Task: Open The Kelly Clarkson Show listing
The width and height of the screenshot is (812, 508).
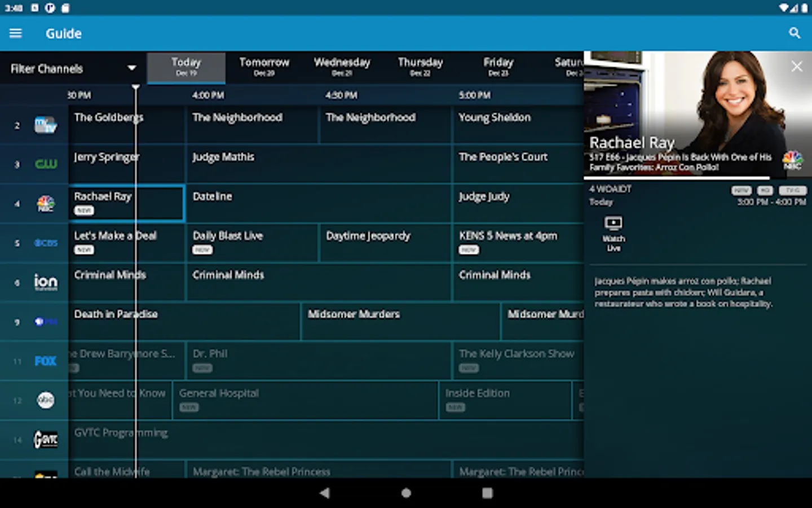Action: pyautogui.click(x=518, y=361)
